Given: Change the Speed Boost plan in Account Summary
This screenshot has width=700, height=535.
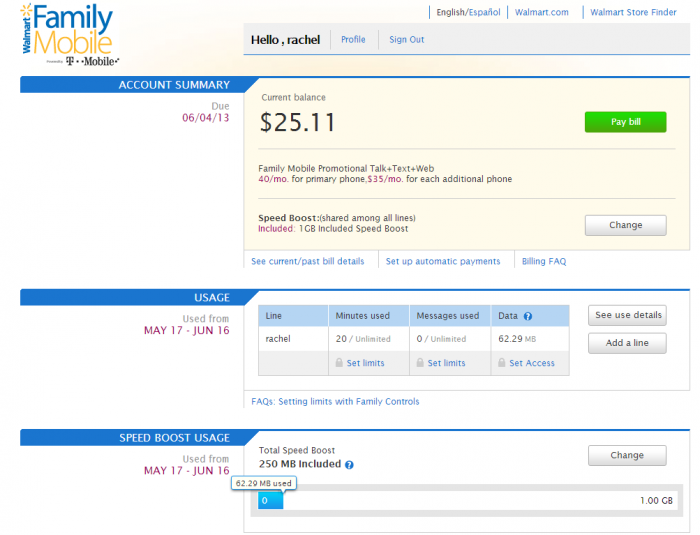Looking at the screenshot, I should [625, 225].
